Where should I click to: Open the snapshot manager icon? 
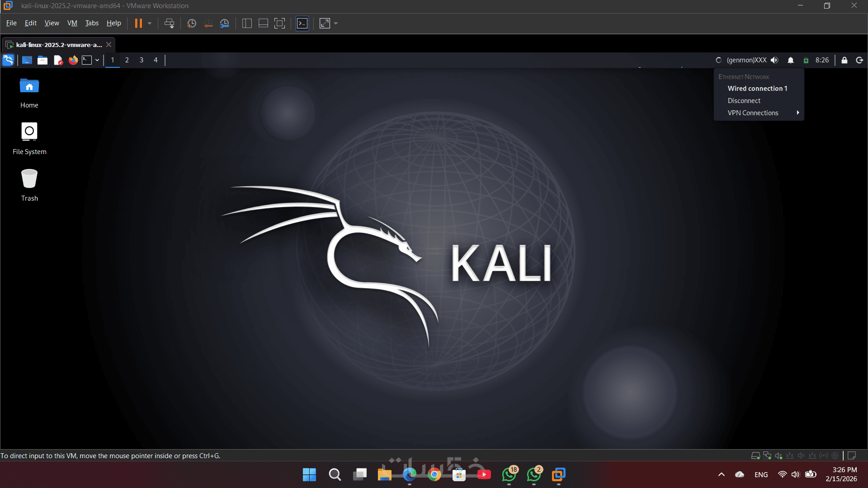pyautogui.click(x=225, y=23)
